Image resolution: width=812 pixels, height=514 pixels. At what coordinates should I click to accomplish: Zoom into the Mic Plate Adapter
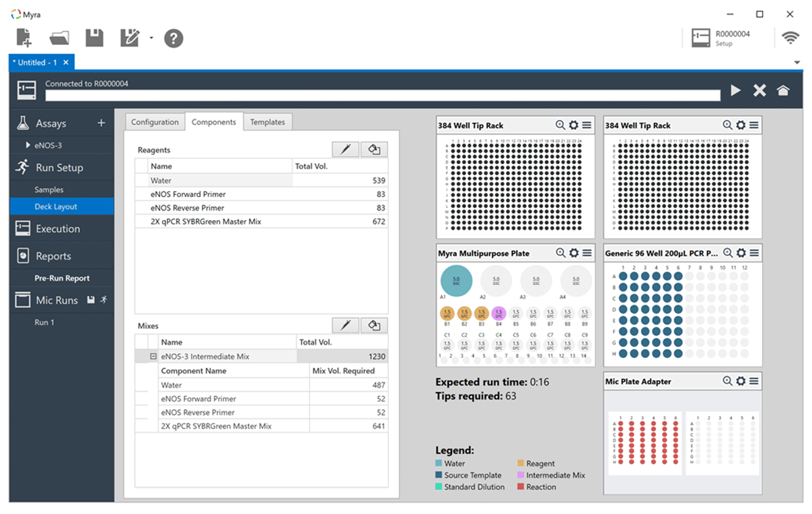(727, 381)
